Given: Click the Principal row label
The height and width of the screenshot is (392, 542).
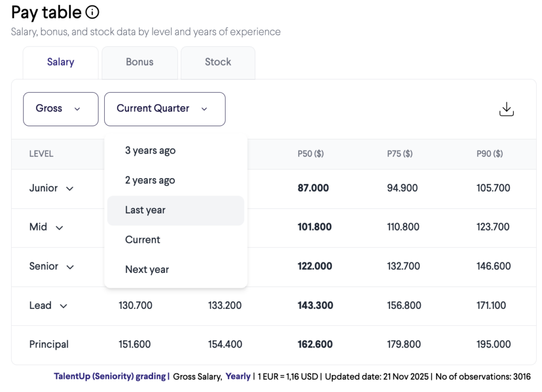Looking at the screenshot, I should coord(49,344).
